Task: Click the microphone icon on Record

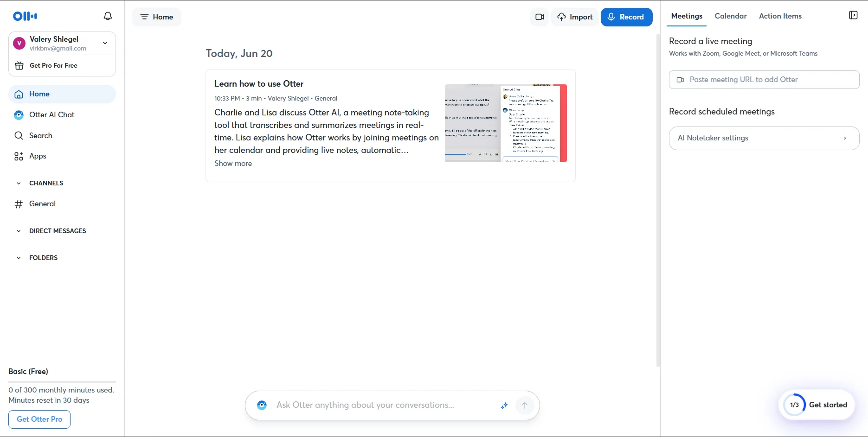Action: coord(611,17)
